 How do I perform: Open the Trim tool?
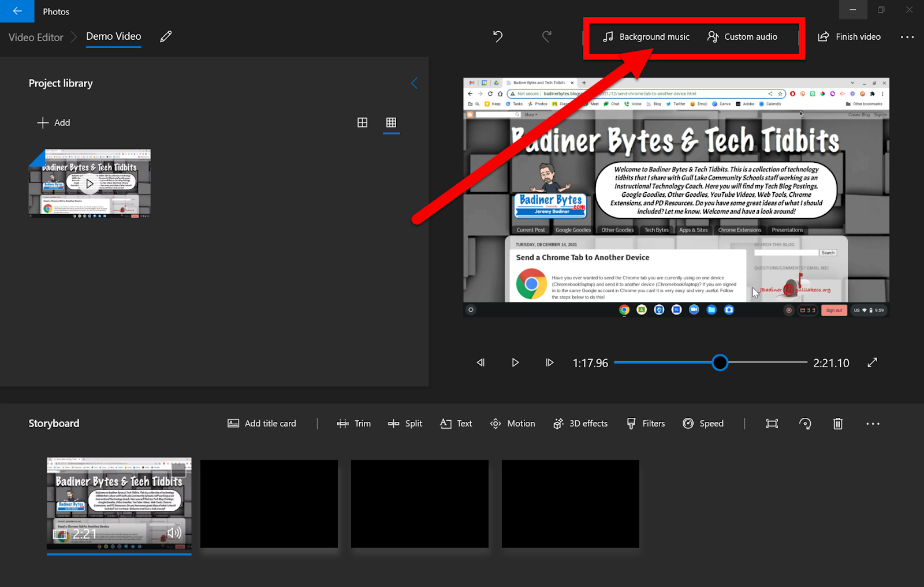point(353,424)
